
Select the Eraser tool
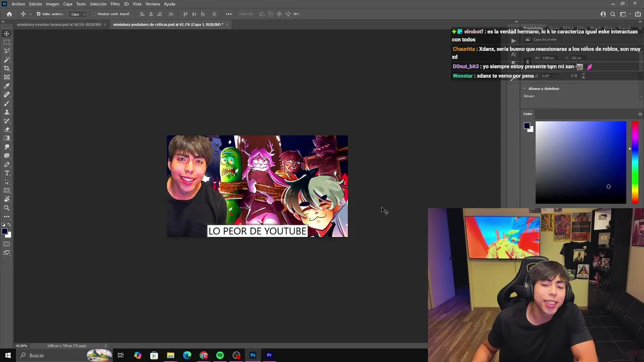[7, 129]
